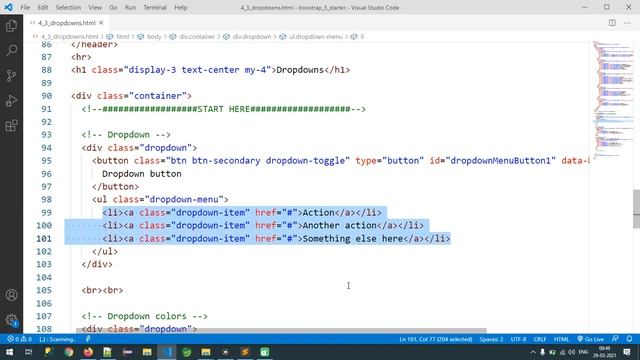Click the h1 Dropdowns heading line

tap(211, 70)
